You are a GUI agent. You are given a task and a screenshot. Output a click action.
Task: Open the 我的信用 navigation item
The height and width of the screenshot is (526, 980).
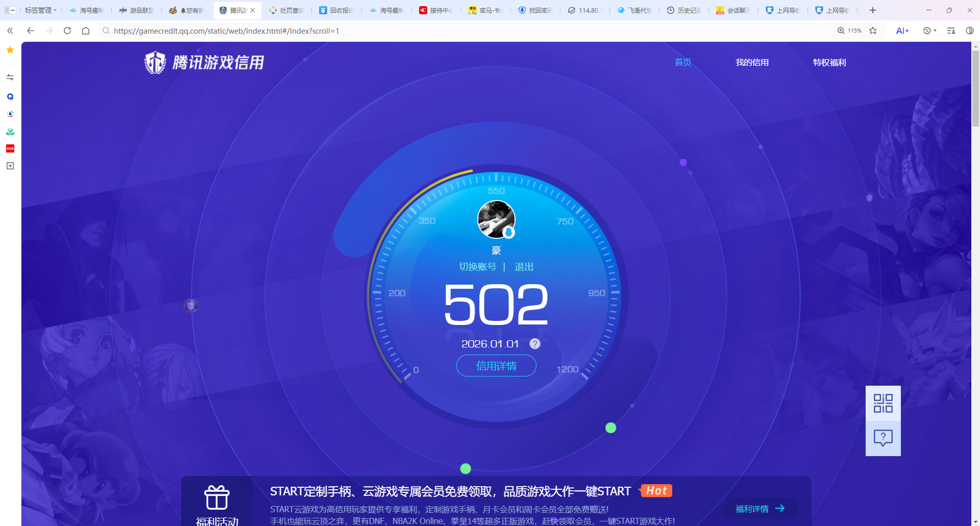tap(752, 62)
